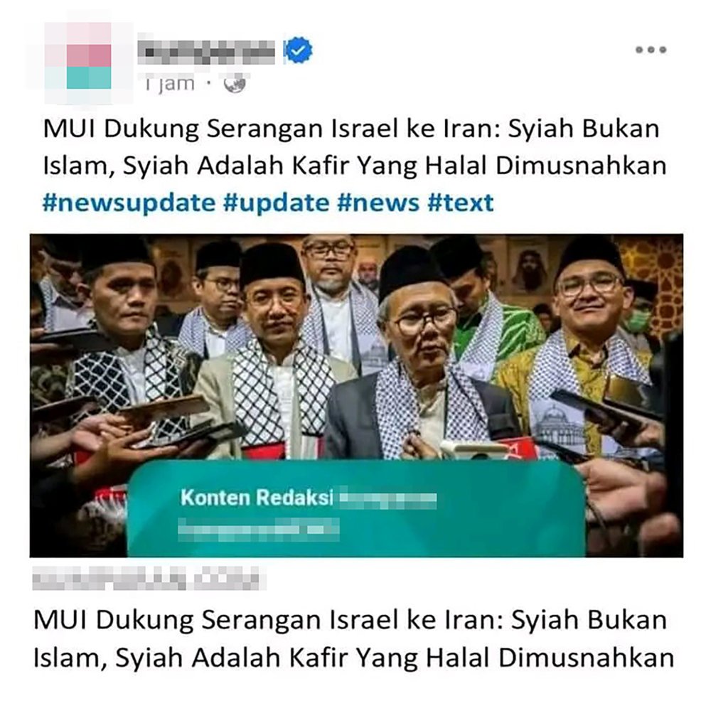
Task: Open the #news hashtag
Action: coord(378,203)
